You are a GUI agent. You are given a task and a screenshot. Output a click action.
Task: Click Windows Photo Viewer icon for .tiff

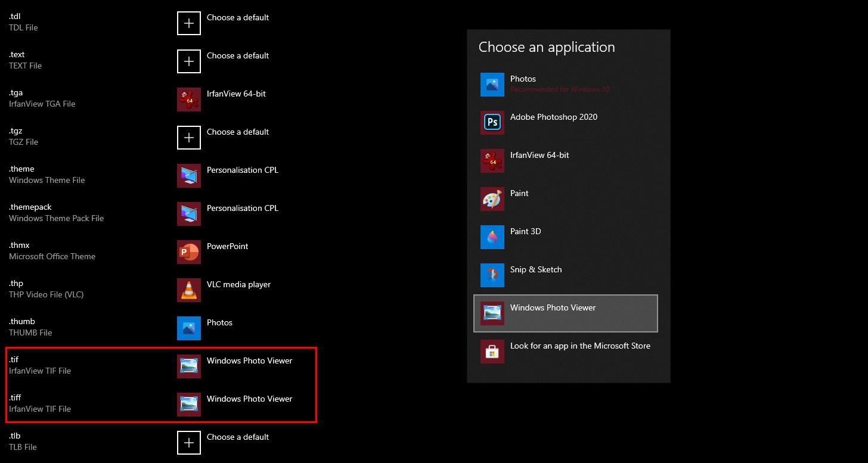189,405
